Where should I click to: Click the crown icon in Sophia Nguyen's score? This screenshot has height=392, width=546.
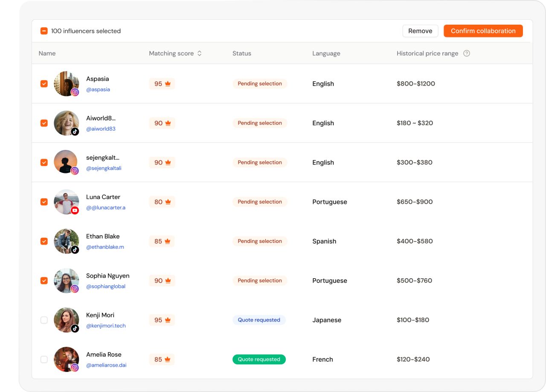[168, 281]
